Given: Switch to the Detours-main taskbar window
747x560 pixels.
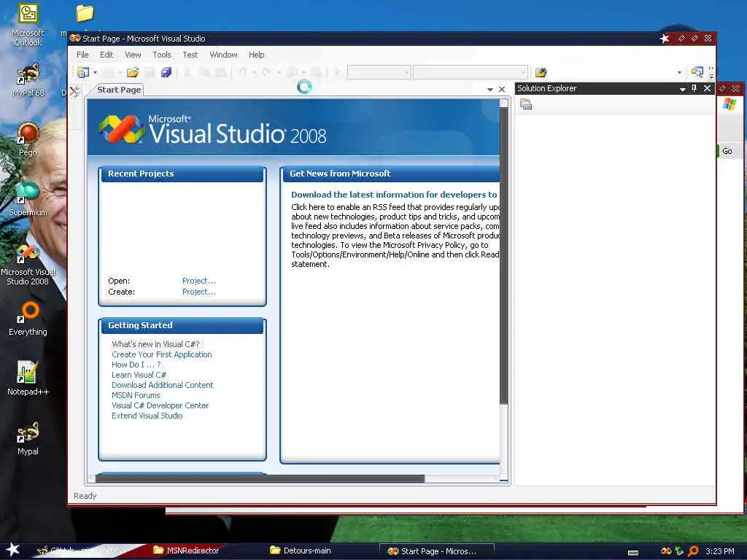Looking at the screenshot, I should [x=301, y=551].
